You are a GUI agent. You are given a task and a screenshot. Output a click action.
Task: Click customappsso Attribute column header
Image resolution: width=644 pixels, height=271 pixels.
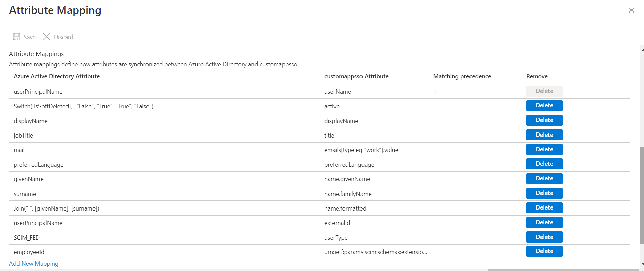pyautogui.click(x=356, y=76)
